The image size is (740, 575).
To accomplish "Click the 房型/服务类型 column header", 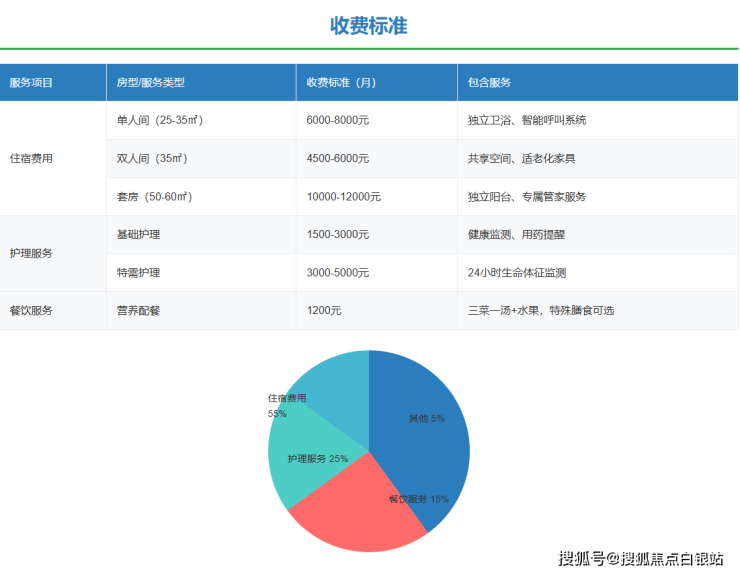I will (151, 83).
